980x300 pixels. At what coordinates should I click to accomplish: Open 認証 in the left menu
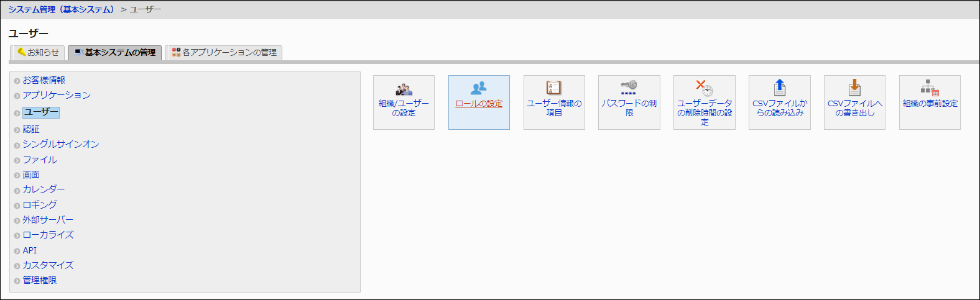tap(31, 129)
